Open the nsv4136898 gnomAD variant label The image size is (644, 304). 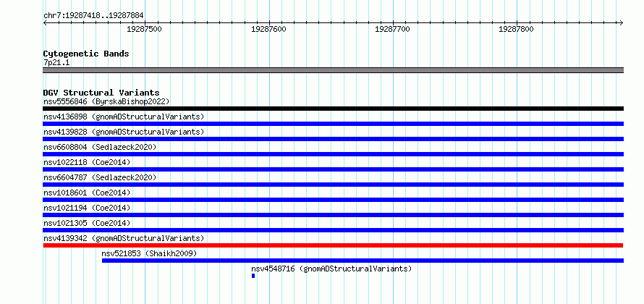tap(124, 117)
